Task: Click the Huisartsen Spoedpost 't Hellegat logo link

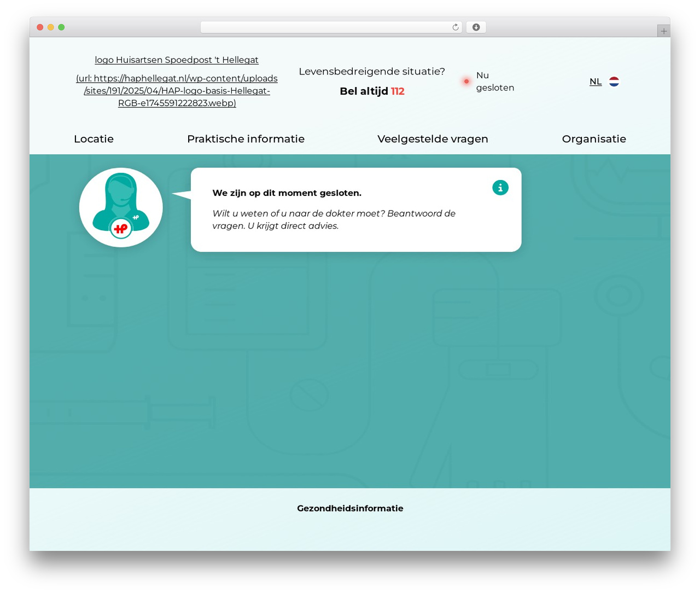Action: (177, 82)
